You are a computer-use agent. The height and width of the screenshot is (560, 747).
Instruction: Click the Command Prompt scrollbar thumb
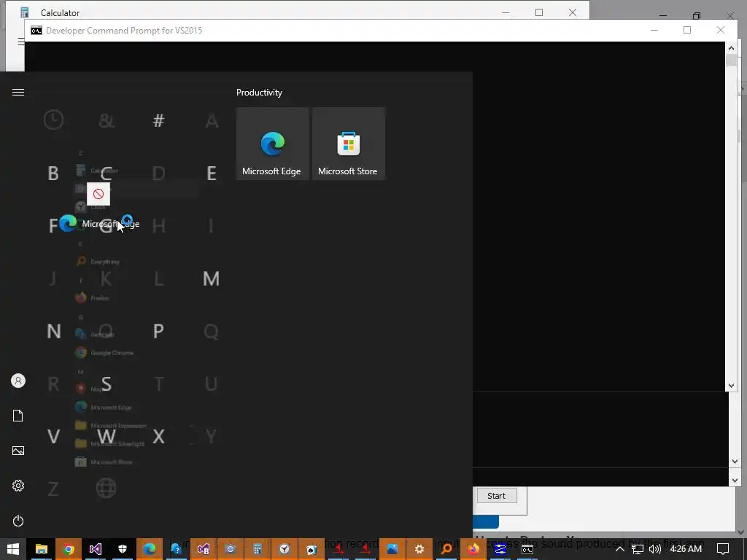(x=731, y=61)
